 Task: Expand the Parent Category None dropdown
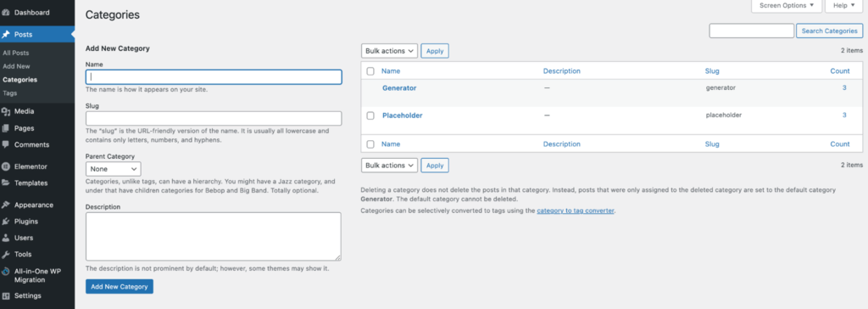(x=114, y=169)
